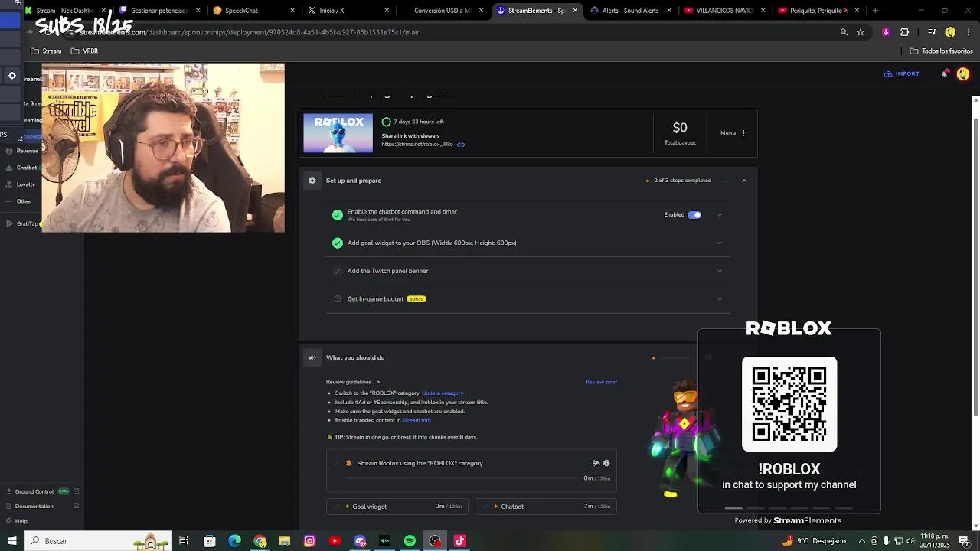Open the Documentation link in the sidebar

point(34,506)
